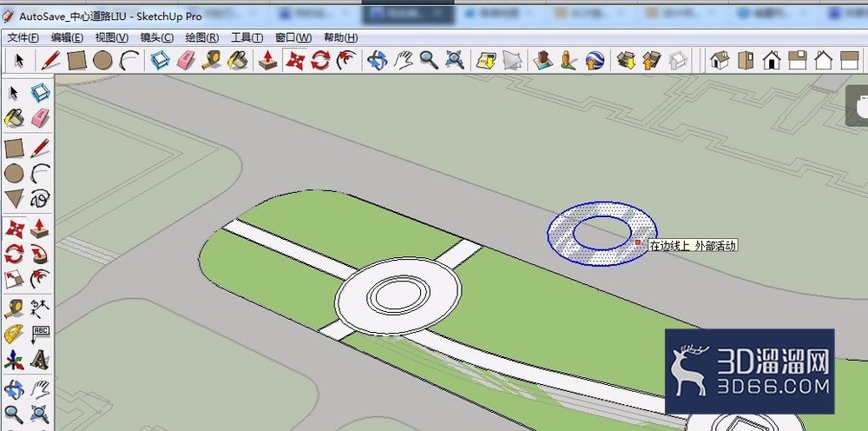Click Share Model box with up arrow
The width and height of the screenshot is (868, 431).
(x=652, y=60)
